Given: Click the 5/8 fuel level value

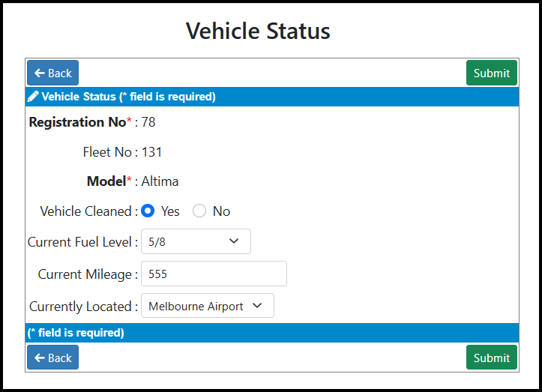Looking at the screenshot, I should click(x=157, y=242).
